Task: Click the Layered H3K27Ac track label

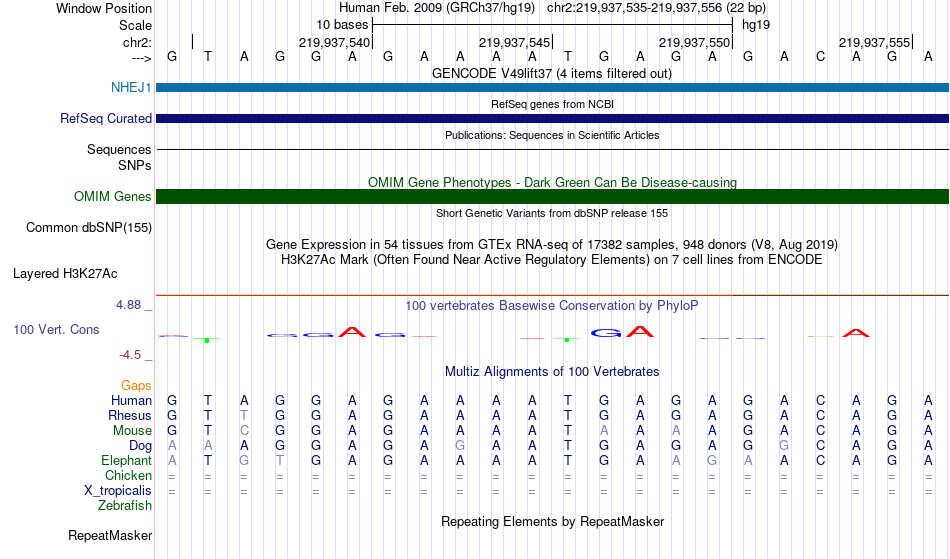Action: click(65, 274)
